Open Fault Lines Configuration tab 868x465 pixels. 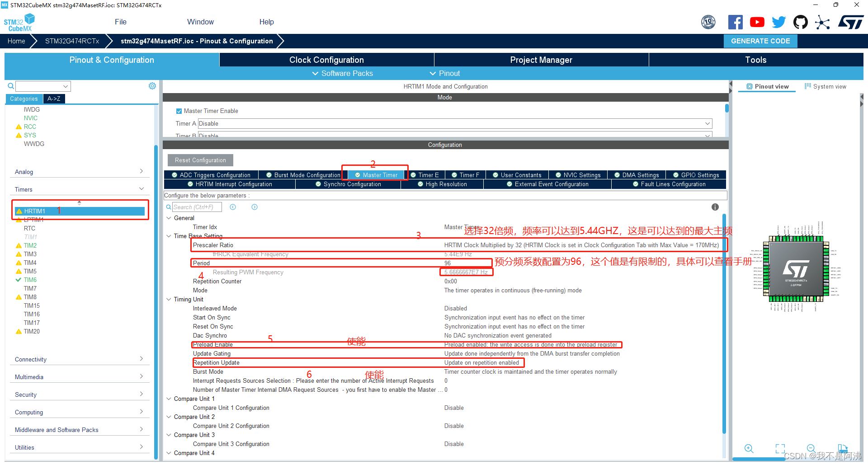(669, 184)
